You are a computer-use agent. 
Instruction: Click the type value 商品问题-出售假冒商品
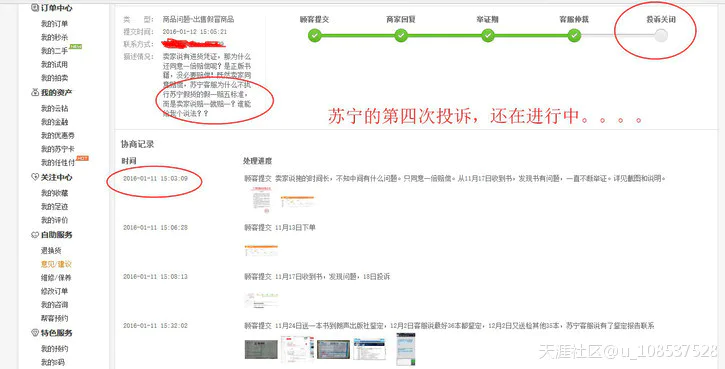[198, 19]
